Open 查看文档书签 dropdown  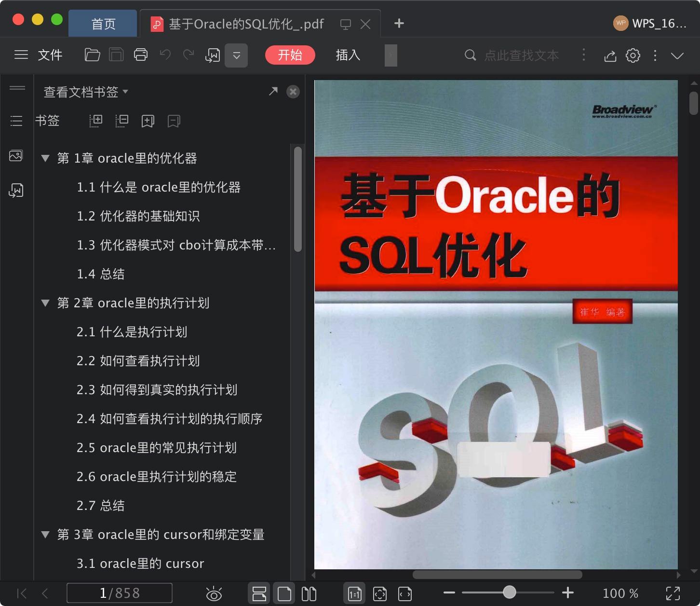coord(86,92)
